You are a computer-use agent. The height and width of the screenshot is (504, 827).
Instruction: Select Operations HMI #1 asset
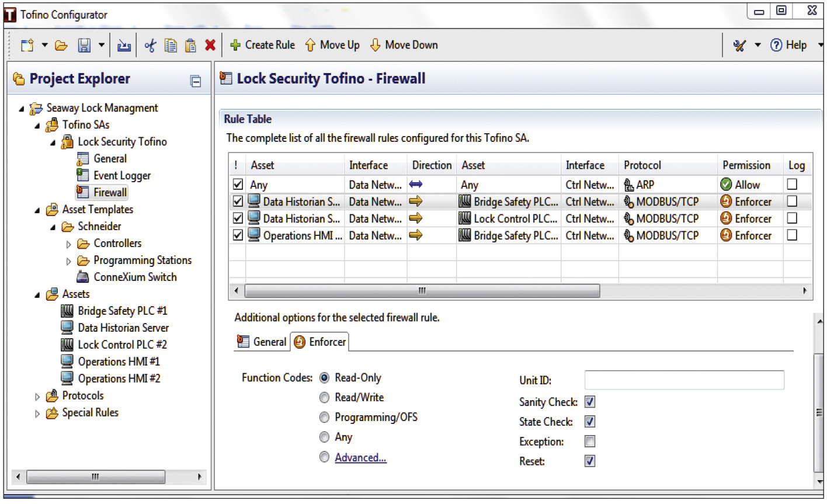tap(110, 362)
